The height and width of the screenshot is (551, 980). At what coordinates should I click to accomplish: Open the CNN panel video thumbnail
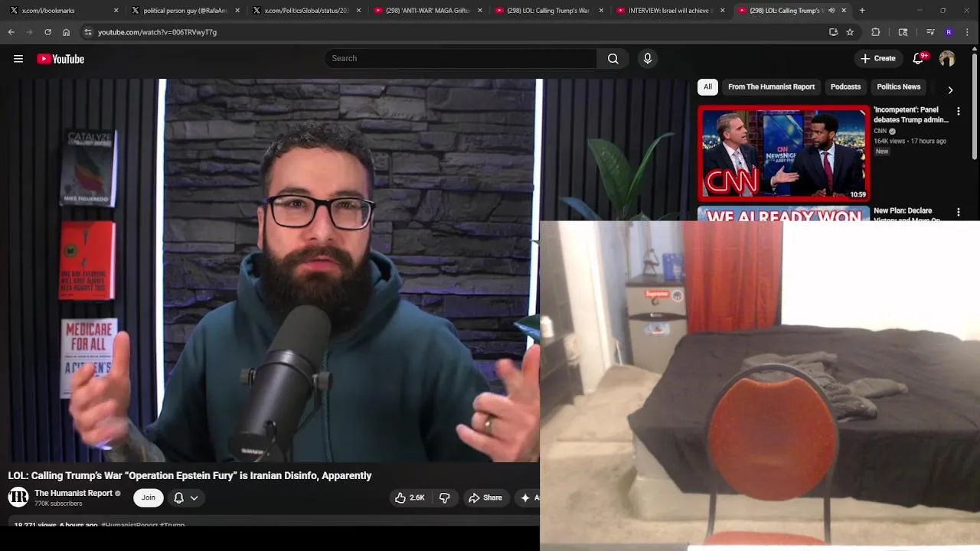point(783,153)
